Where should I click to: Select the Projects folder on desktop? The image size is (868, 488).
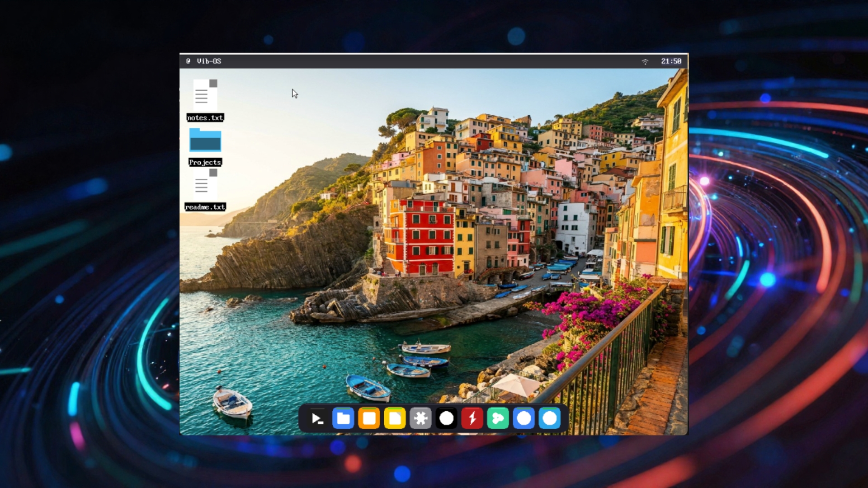point(205,141)
